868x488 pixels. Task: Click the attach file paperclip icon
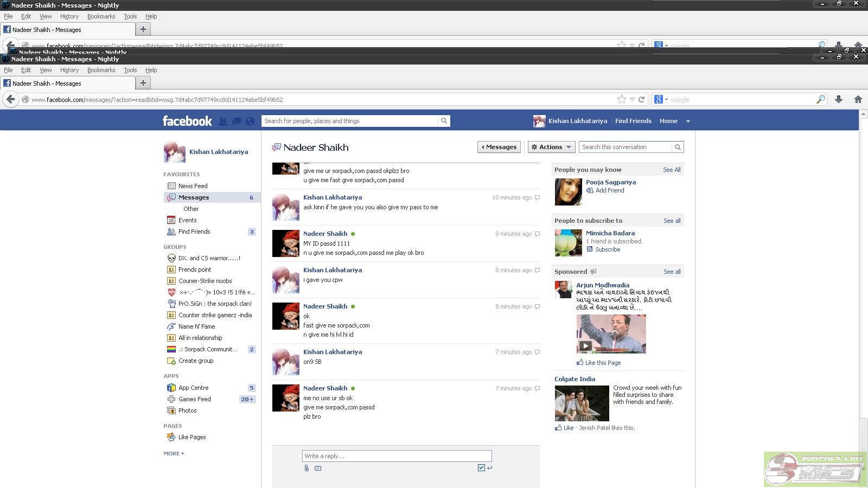coord(307,468)
